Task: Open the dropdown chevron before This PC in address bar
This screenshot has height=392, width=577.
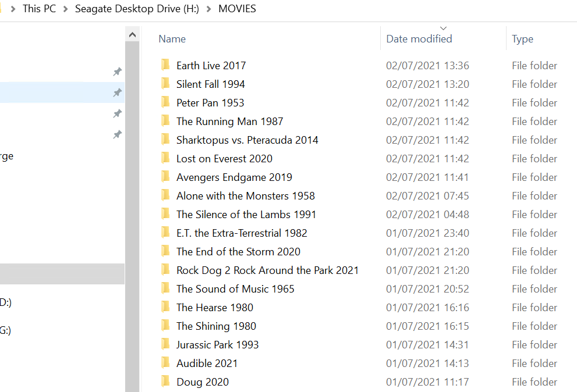Action: 13,9
